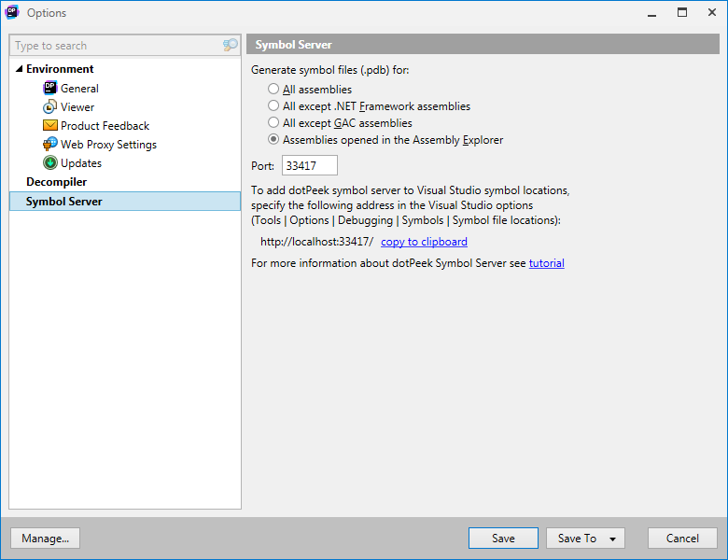The height and width of the screenshot is (560, 728).
Task: Select the All assemblies radio option
Action: click(273, 89)
